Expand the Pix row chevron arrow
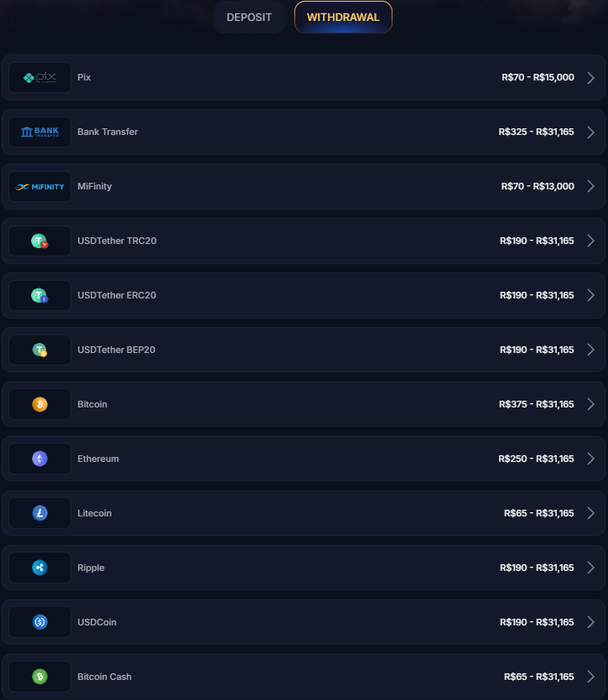The height and width of the screenshot is (700, 608). click(591, 78)
